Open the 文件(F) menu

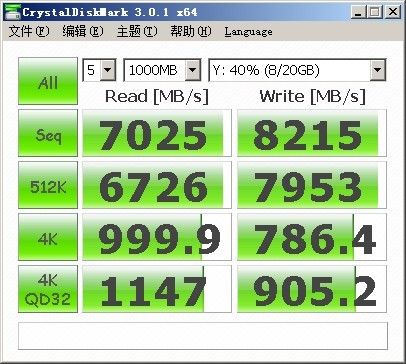pos(29,32)
